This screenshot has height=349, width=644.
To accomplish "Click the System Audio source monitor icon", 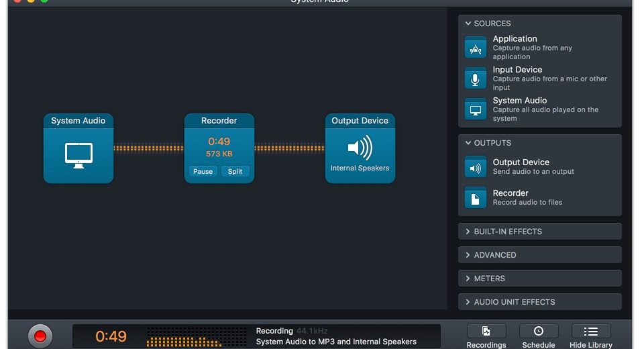I will pos(476,109).
